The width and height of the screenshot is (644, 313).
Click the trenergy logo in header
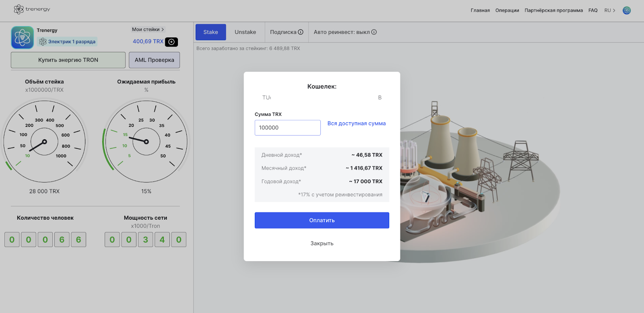32,9
